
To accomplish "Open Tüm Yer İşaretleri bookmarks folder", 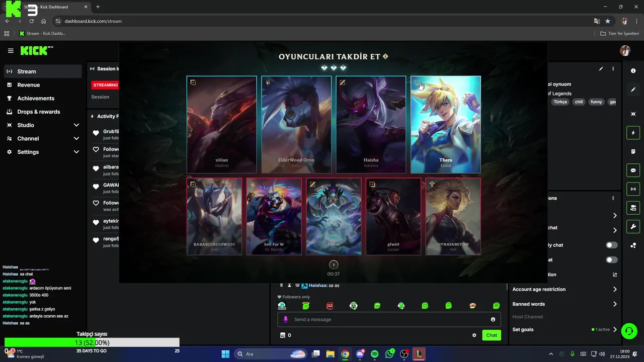I will (619, 34).
